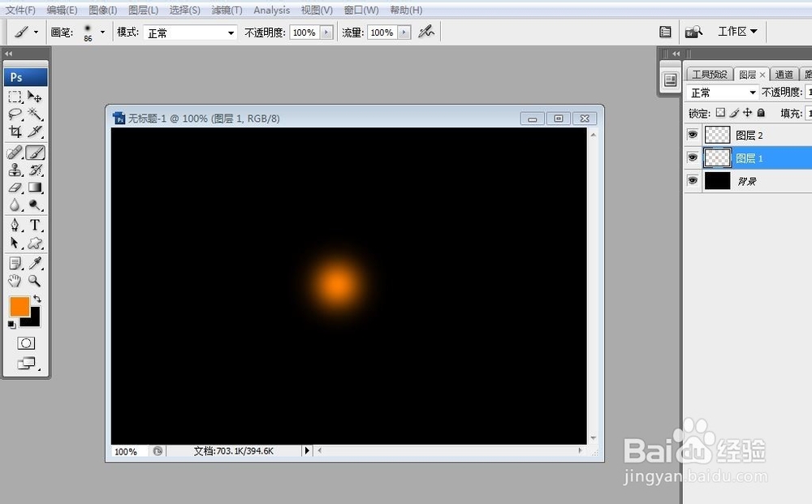Select the Gradient tool

click(35, 187)
